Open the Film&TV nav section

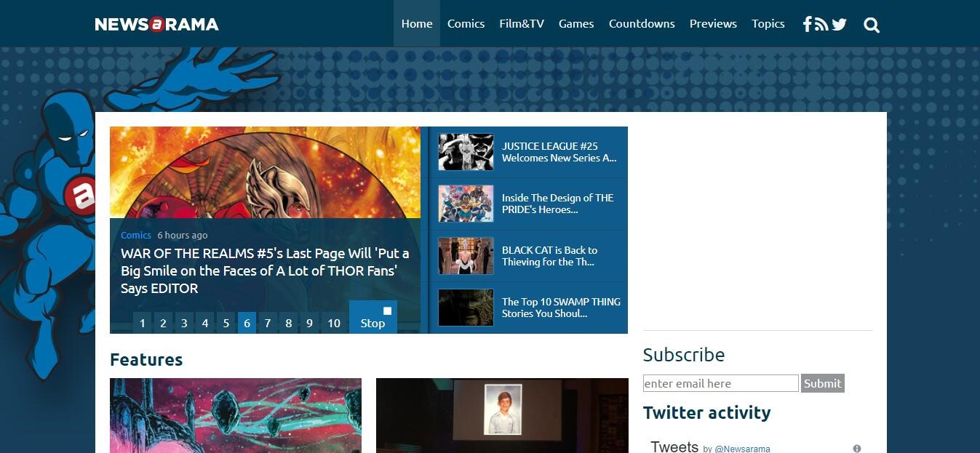coord(522,23)
